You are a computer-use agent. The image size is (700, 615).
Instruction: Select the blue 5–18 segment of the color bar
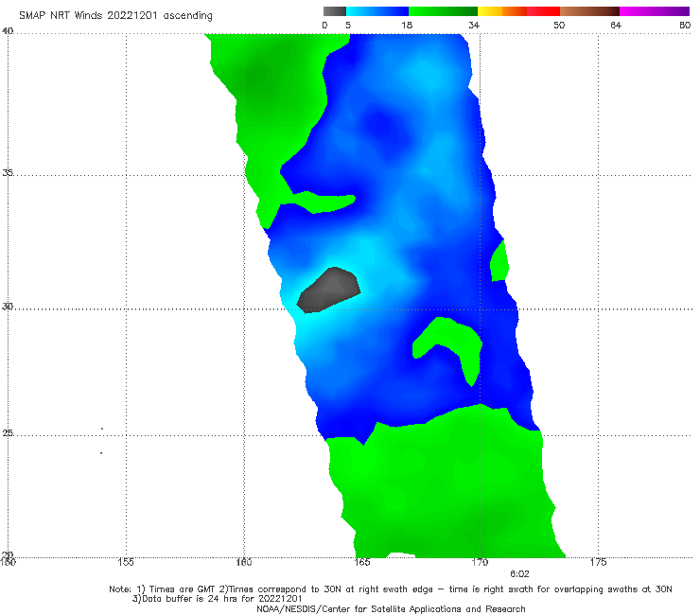(377, 11)
